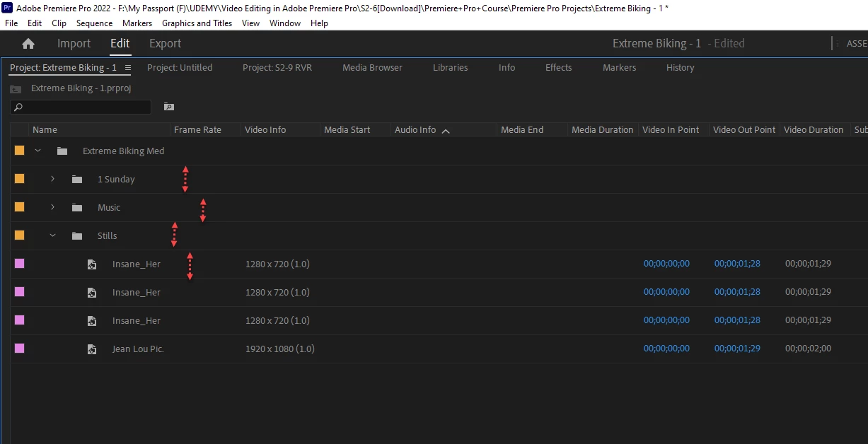Select the Project: S2-9 RVR panel tab
This screenshot has width=868, height=444.
pyautogui.click(x=277, y=68)
